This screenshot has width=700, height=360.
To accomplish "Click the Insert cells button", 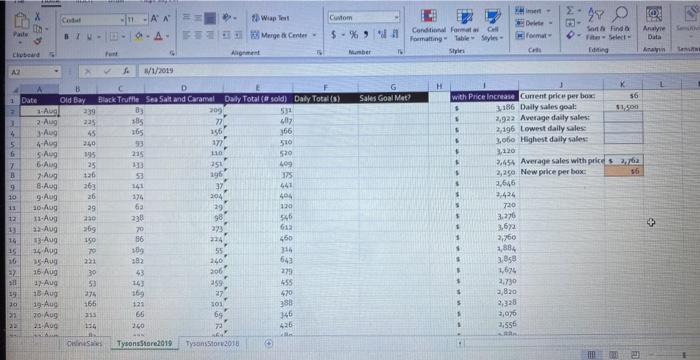I will coord(533,12).
